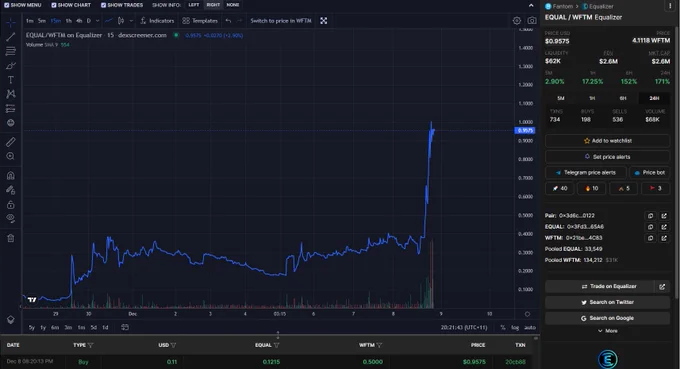The width and height of the screenshot is (680, 369).
Task: Click Search on Twitter button
Action: pyautogui.click(x=607, y=302)
